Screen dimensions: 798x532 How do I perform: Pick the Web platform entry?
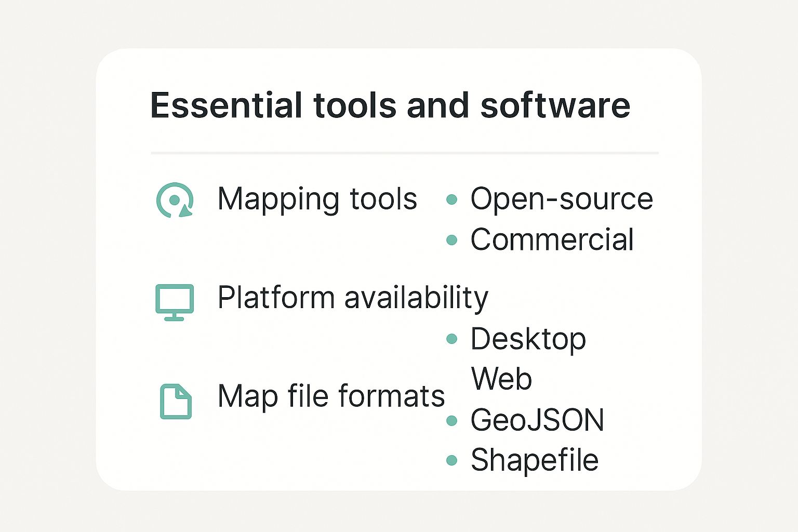[x=501, y=379]
